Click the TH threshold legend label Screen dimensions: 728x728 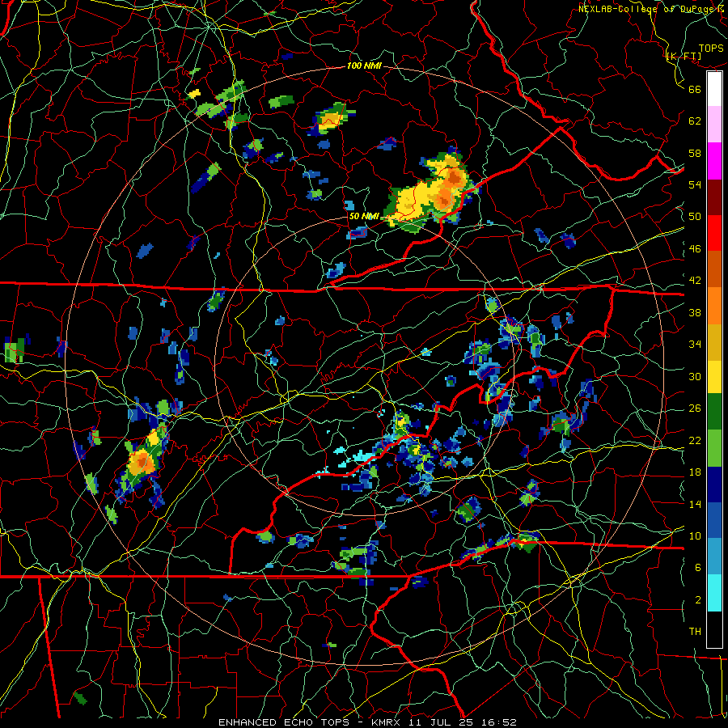click(695, 631)
